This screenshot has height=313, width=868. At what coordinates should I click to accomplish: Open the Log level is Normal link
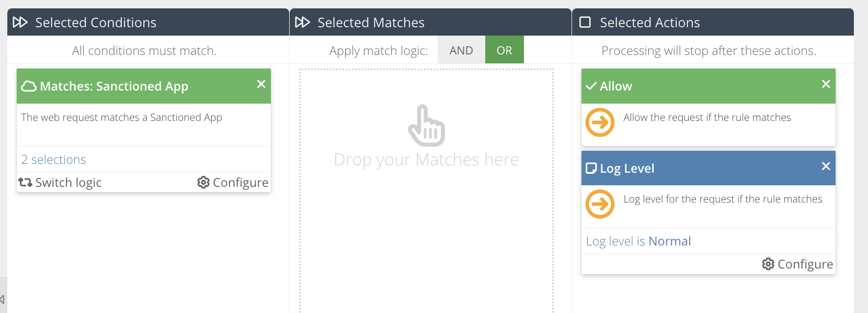click(638, 241)
